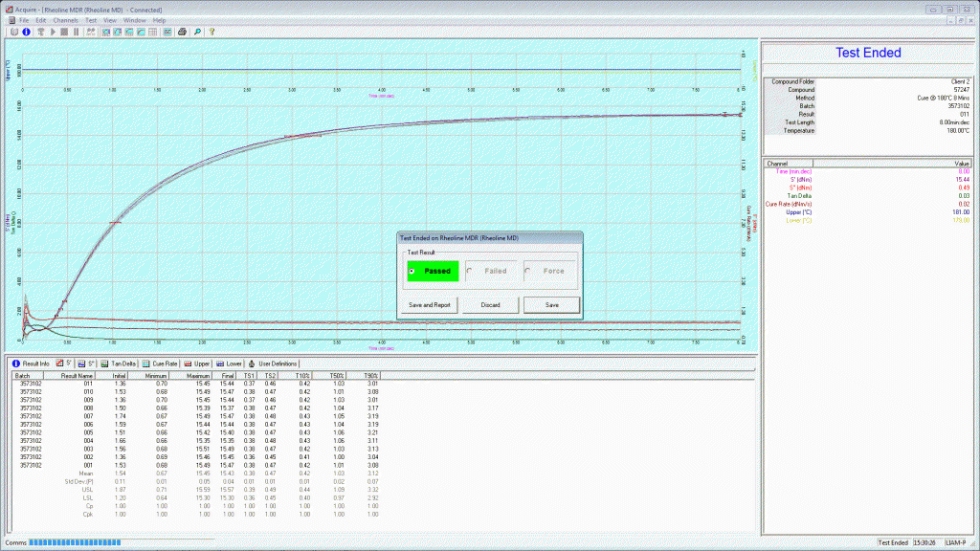Start acquisition with the Play toolbar icon
Image resolution: width=980 pixels, height=551 pixels.
53,32
